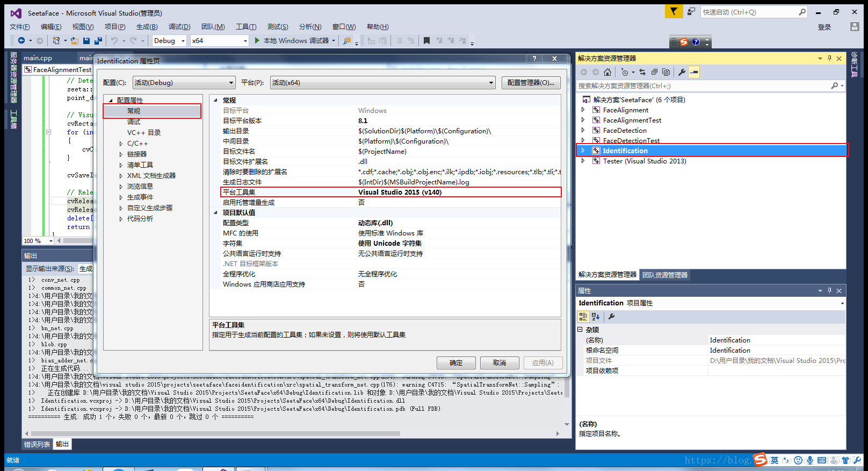The width and height of the screenshot is (868, 471).
Task: Click the notification flag filter icon
Action: click(x=674, y=11)
